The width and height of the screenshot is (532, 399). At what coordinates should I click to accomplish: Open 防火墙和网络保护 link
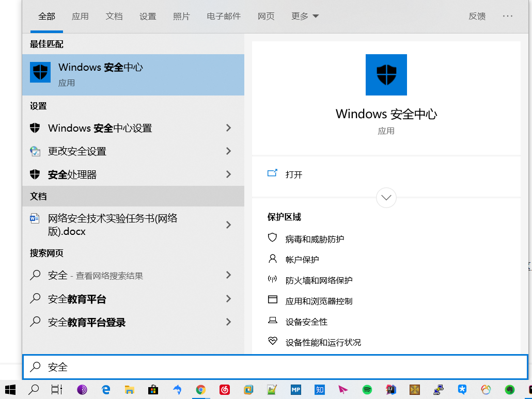(x=319, y=280)
